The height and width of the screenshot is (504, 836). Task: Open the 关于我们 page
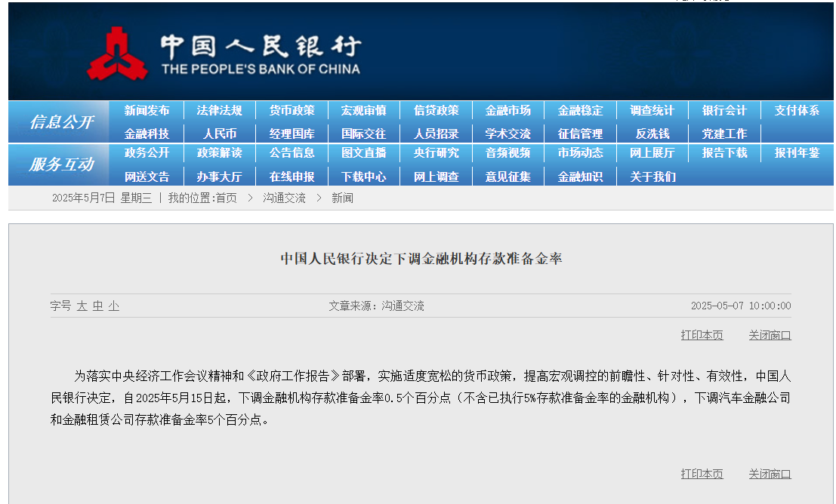pos(652,177)
